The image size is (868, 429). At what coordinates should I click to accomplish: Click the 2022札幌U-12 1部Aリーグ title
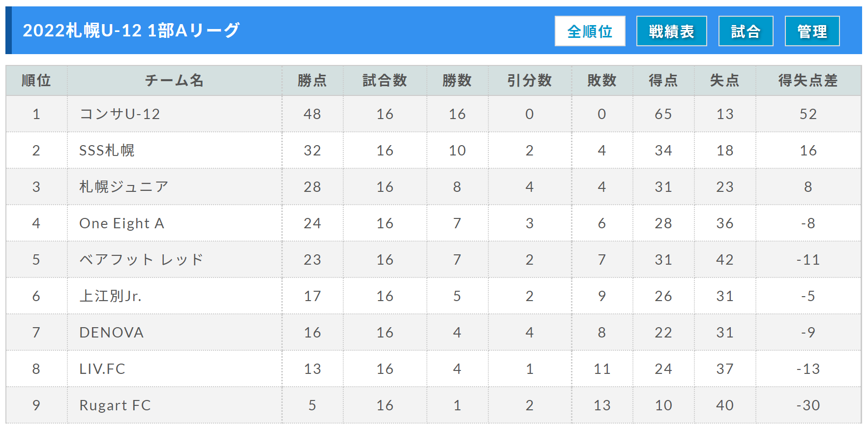point(131,31)
